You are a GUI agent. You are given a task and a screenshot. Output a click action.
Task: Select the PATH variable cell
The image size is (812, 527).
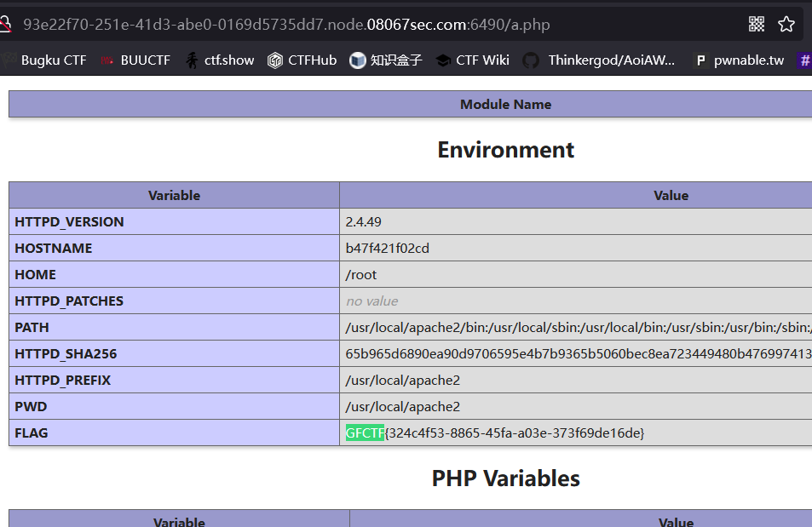(174, 327)
